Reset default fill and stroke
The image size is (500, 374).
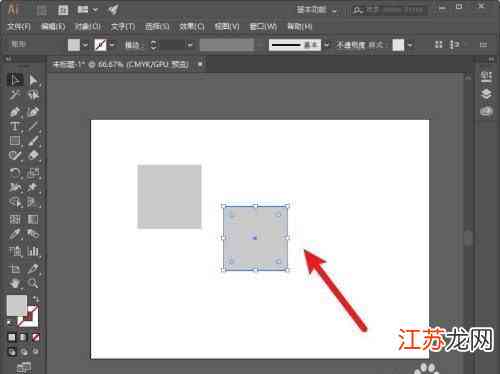11,323
